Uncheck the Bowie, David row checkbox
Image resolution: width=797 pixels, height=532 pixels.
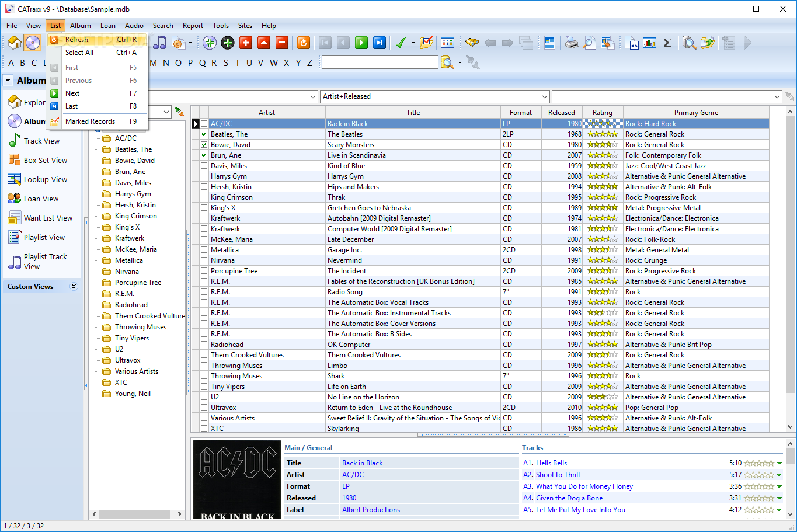click(204, 145)
